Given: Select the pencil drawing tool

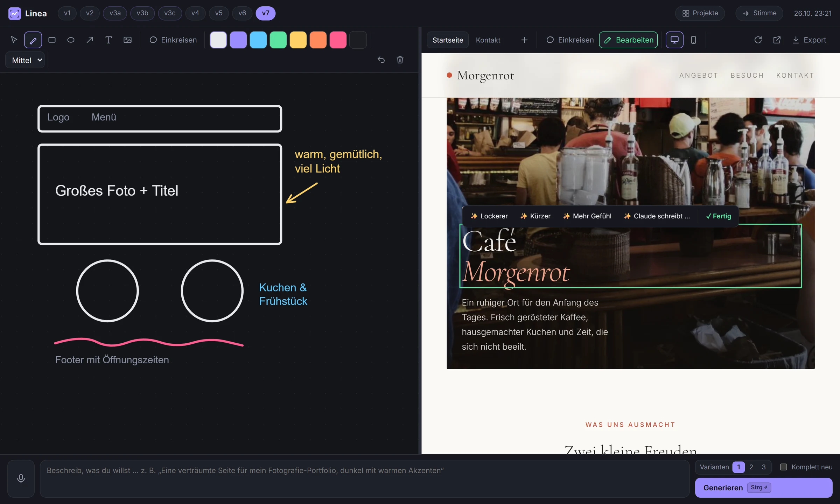Looking at the screenshot, I should tap(33, 40).
